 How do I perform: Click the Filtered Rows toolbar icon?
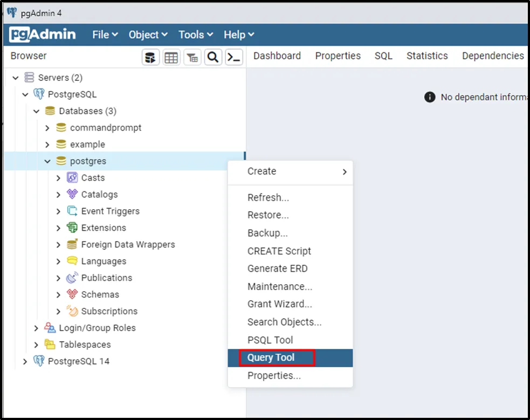coord(192,57)
